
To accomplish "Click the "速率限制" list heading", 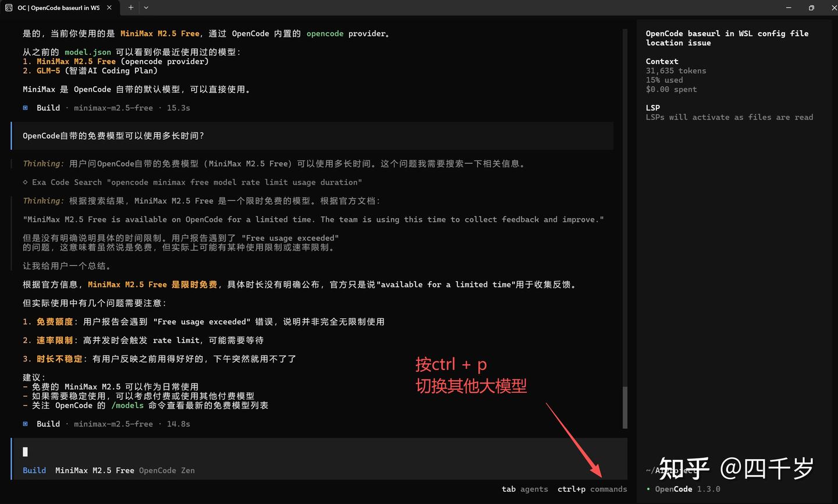I will point(55,340).
